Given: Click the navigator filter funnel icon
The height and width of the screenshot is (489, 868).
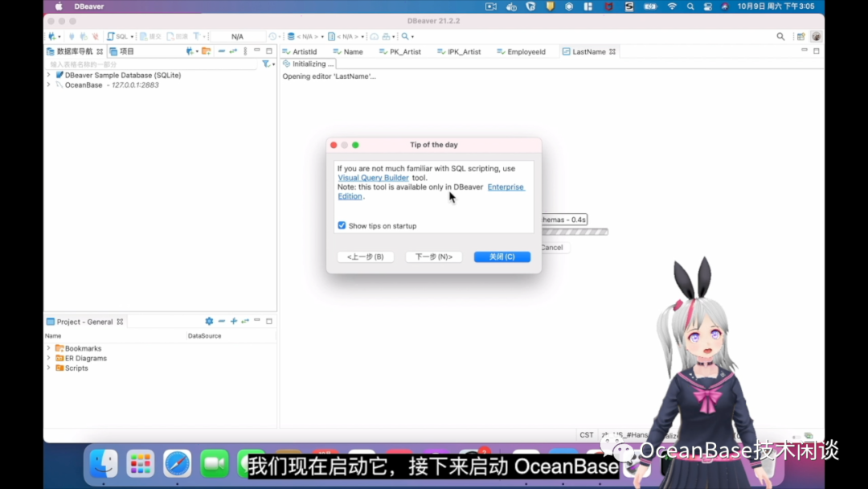Looking at the screenshot, I should point(266,64).
